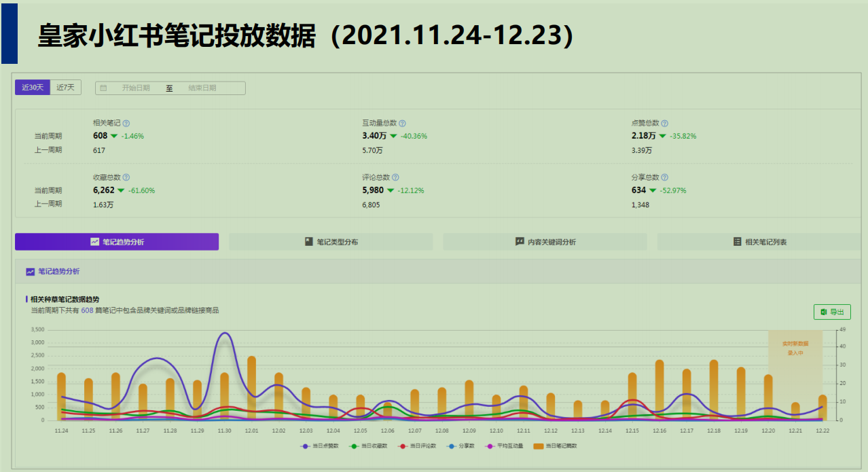The width and height of the screenshot is (868, 472).
Task: Click the calendar icon in date picker
Action: [103, 88]
